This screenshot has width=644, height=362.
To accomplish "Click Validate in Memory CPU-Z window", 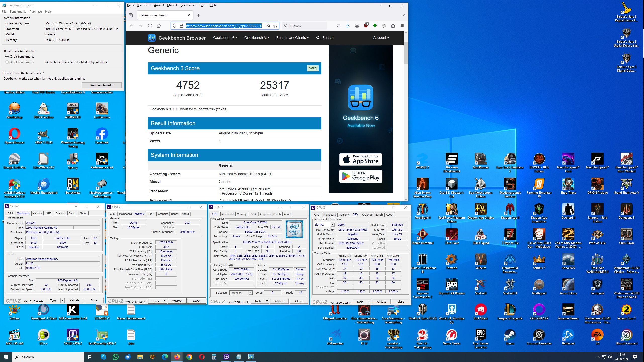I will [177, 301].
